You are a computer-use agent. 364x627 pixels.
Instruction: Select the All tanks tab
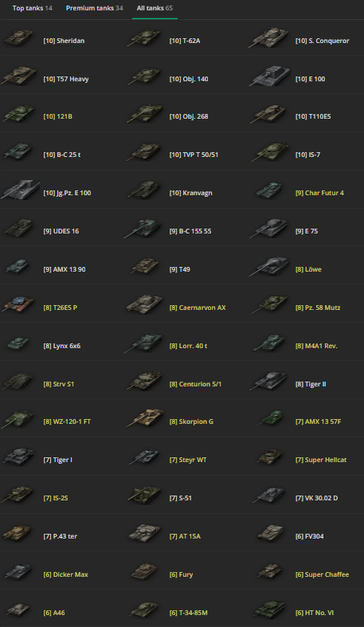[155, 8]
